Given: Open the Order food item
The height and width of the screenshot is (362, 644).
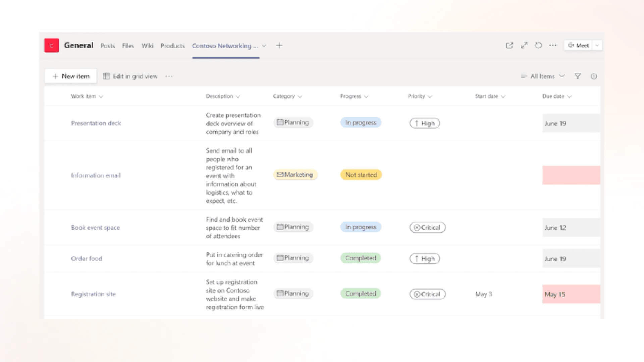Looking at the screenshot, I should pos(87,259).
